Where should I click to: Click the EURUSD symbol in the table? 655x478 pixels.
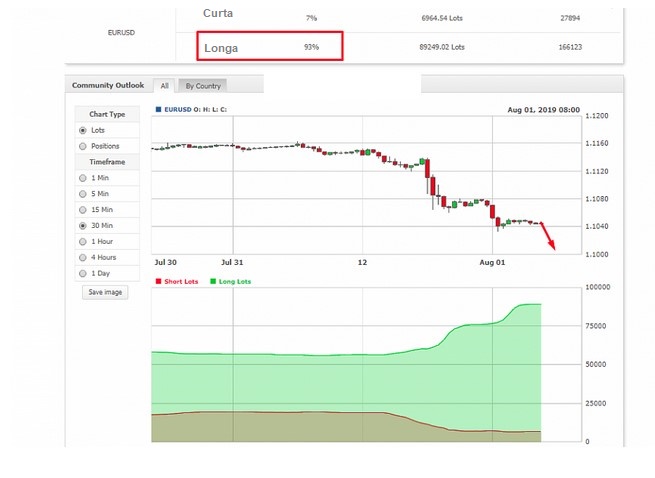coord(122,31)
